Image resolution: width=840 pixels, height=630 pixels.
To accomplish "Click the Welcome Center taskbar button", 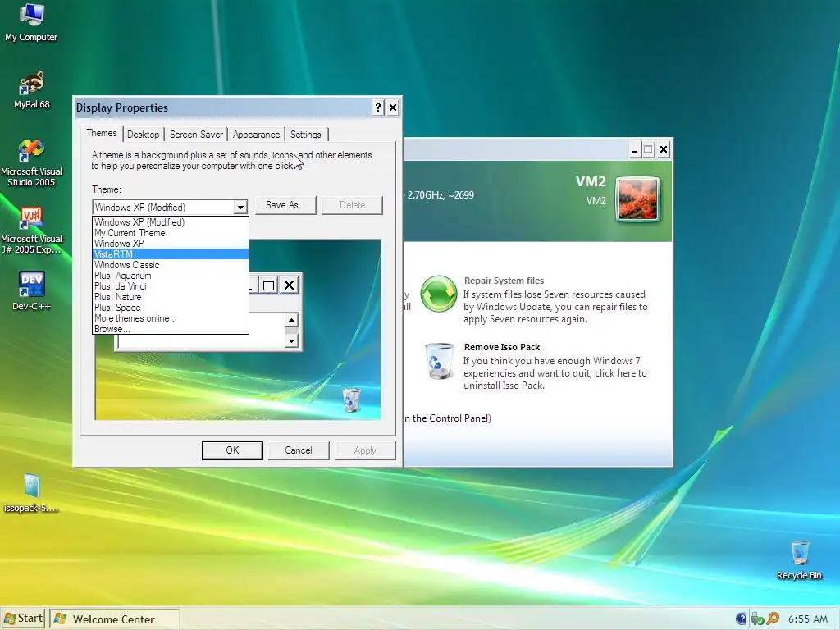I will point(115,619).
